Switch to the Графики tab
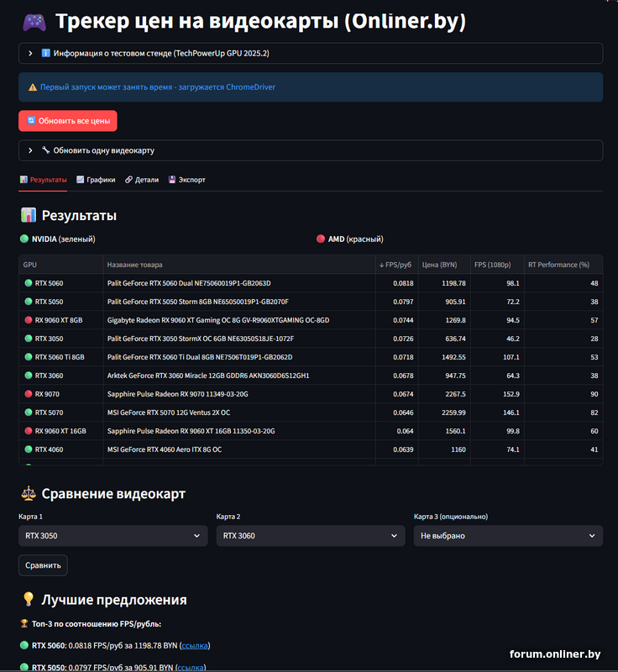The height and width of the screenshot is (672, 618). point(96,180)
